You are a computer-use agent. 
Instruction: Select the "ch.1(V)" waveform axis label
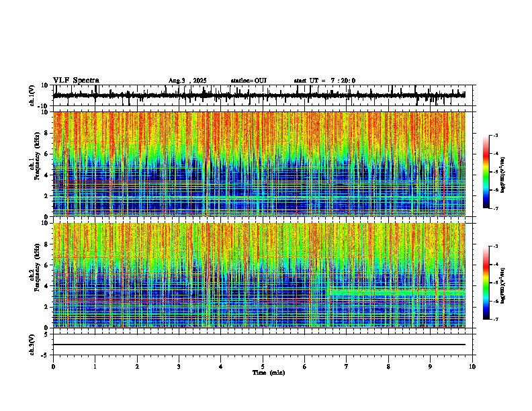(32, 95)
